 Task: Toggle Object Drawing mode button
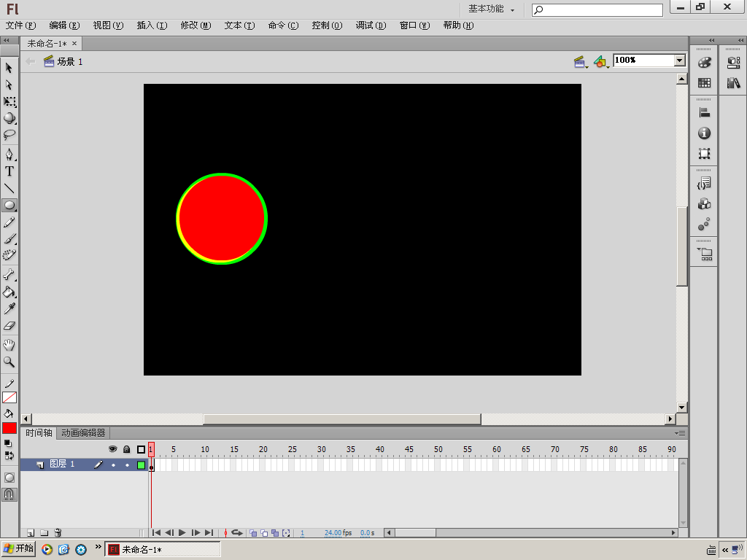pyautogui.click(x=9, y=478)
